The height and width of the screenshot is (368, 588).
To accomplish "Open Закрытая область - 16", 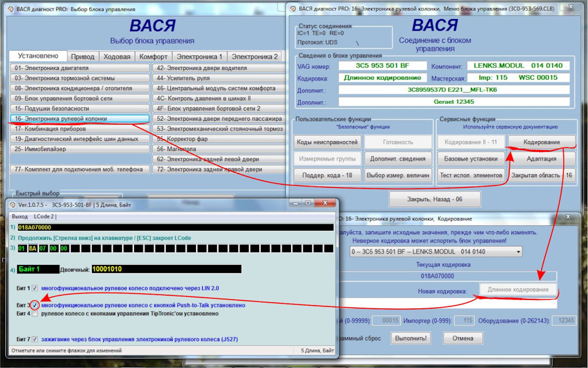I will tap(541, 175).
